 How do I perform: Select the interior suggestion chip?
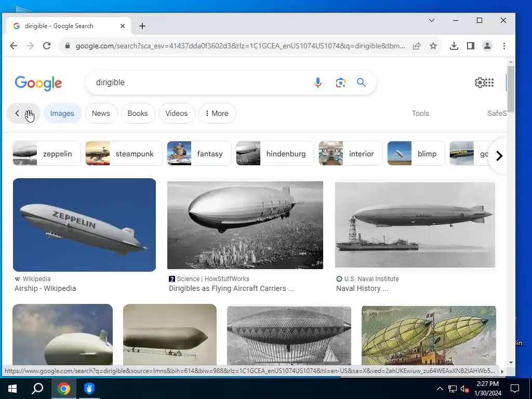tap(351, 153)
